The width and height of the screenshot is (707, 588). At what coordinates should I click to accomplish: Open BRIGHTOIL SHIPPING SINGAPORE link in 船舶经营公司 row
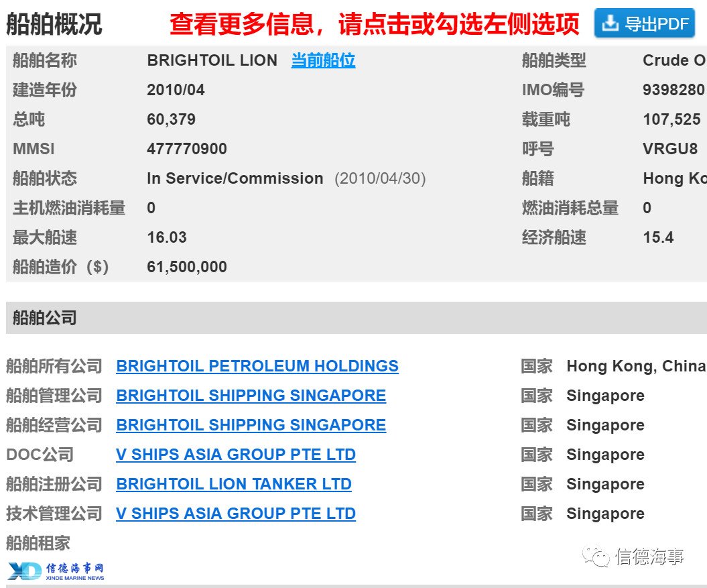251,425
